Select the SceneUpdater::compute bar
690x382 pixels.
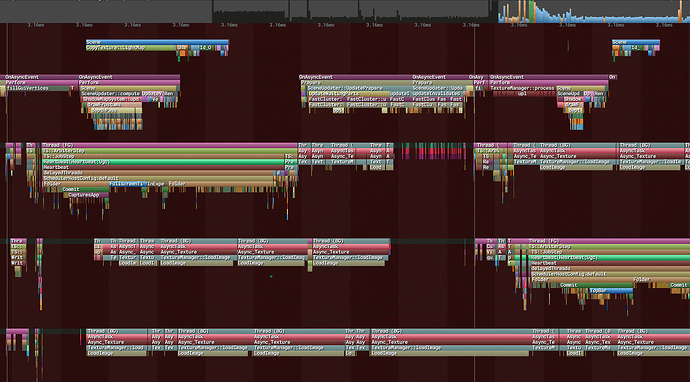110,94
